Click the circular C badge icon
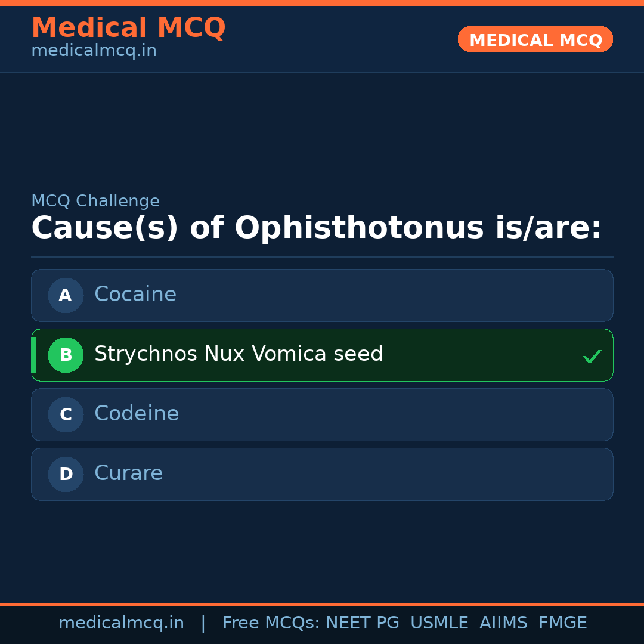 click(66, 414)
